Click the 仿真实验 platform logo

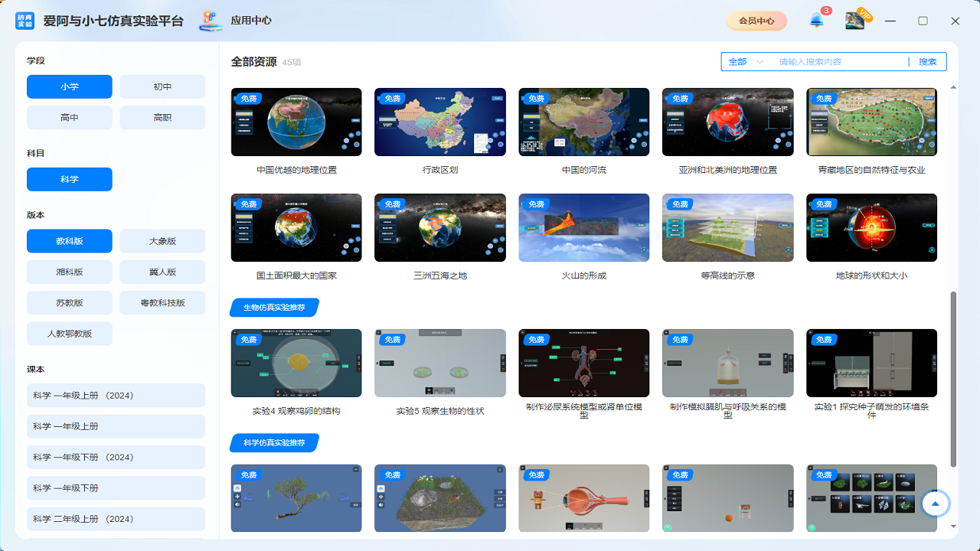24,21
